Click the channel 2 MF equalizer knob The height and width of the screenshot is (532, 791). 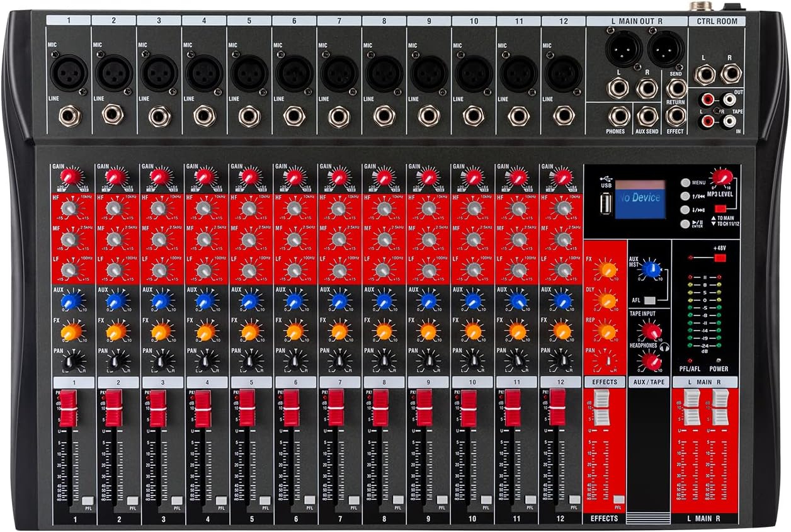tap(114, 240)
